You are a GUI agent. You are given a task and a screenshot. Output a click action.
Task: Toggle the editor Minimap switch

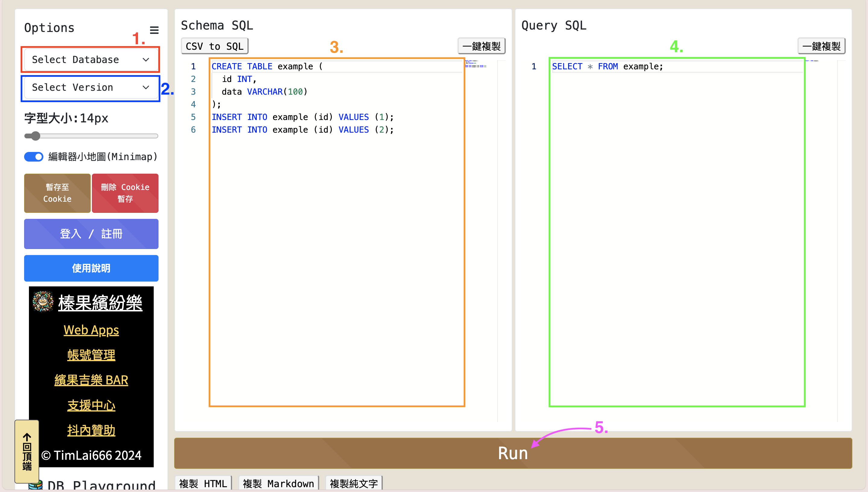click(x=34, y=157)
